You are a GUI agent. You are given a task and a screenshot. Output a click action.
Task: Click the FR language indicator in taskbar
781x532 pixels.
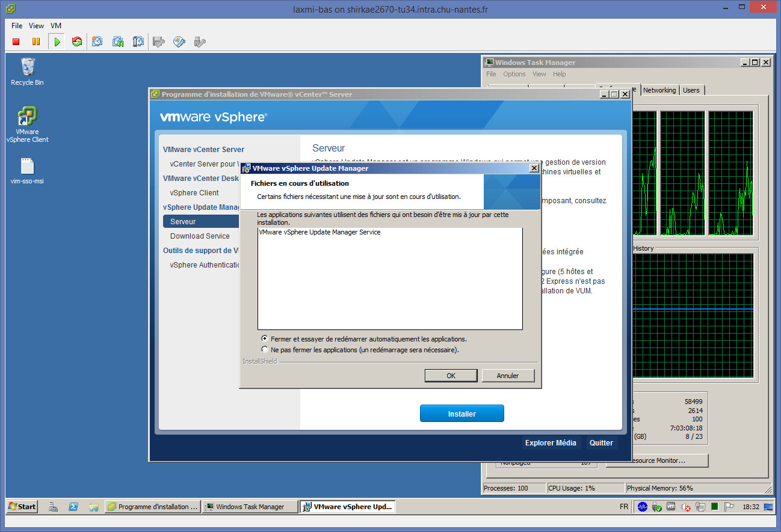tap(624, 507)
